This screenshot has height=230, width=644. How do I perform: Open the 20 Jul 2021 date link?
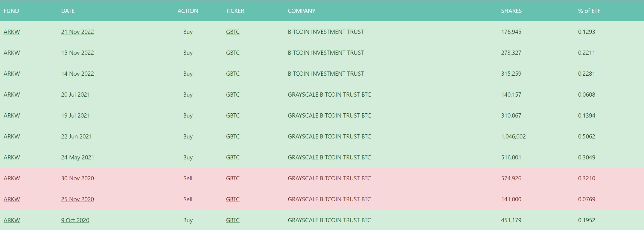[x=75, y=95]
